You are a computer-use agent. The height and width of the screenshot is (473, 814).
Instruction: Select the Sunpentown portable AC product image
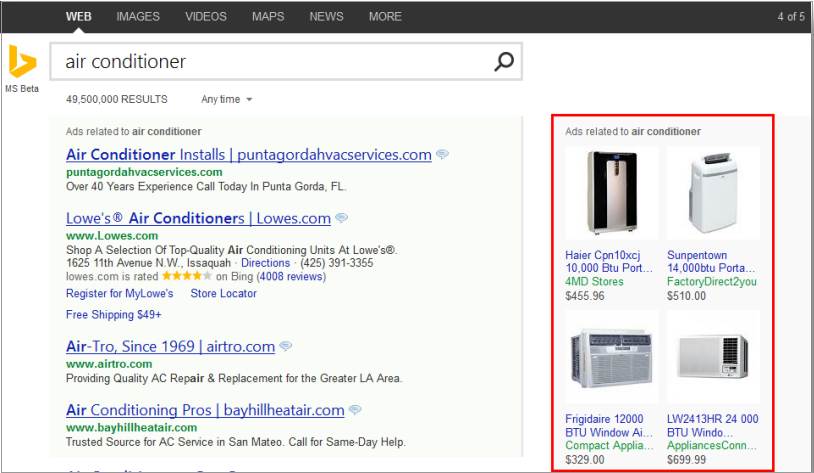tap(713, 192)
